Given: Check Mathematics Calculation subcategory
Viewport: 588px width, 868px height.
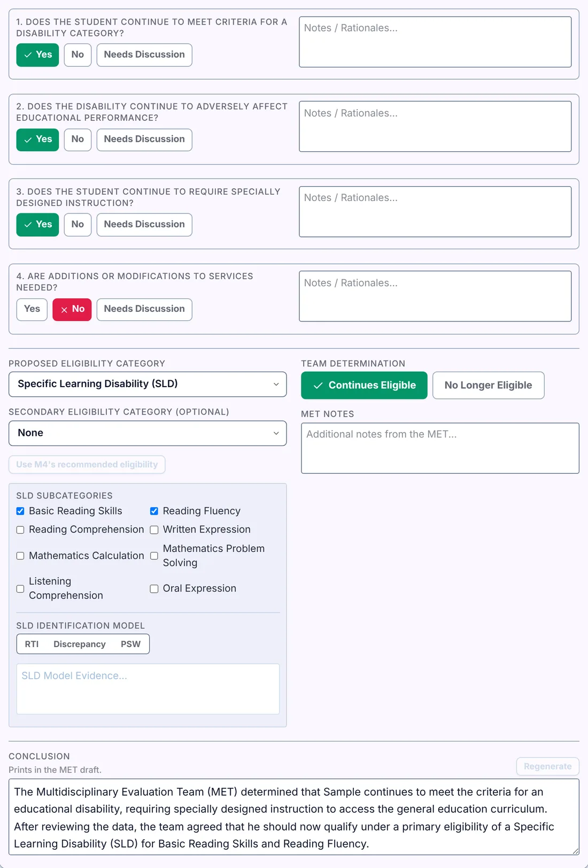Looking at the screenshot, I should tap(20, 556).
